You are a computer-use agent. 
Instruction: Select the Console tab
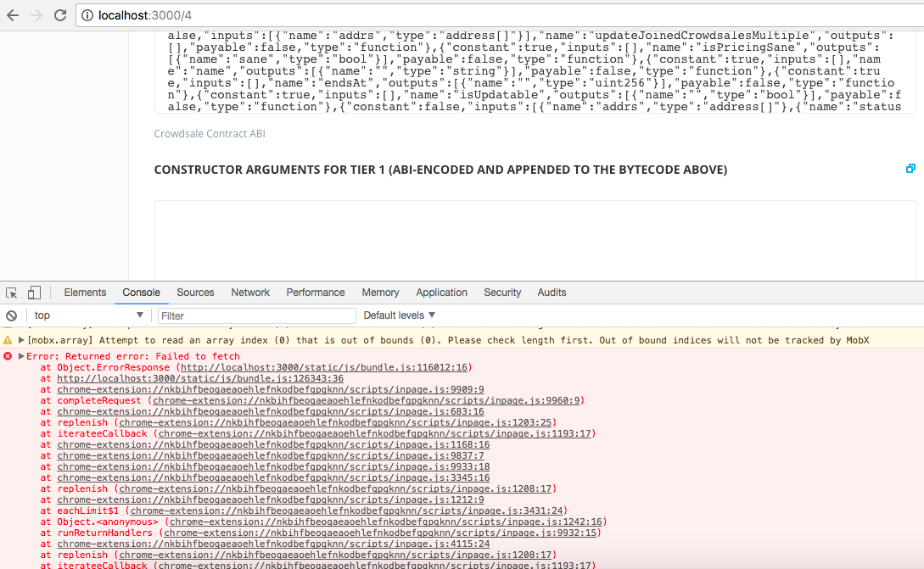point(142,293)
